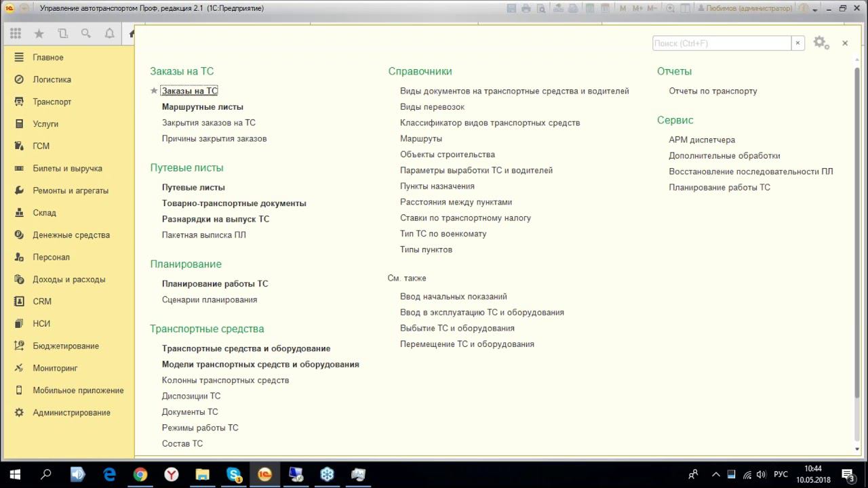868x488 pixels.
Task: Clear the search field with the x button
Action: click(x=797, y=43)
